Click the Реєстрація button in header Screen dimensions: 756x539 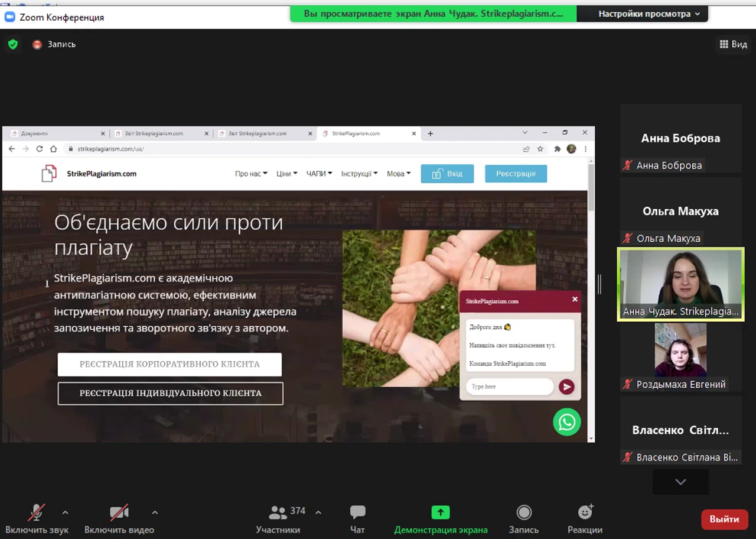click(516, 174)
